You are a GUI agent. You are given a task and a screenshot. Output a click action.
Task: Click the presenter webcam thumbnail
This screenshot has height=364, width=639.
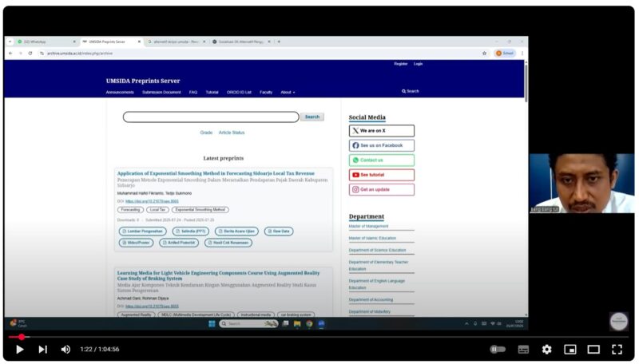coord(581,184)
